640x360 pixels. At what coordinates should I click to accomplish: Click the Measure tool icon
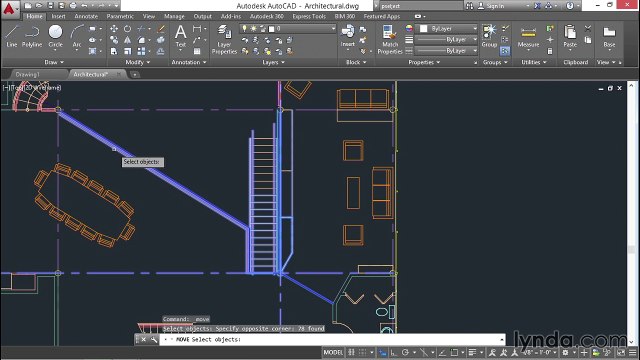tap(528, 36)
